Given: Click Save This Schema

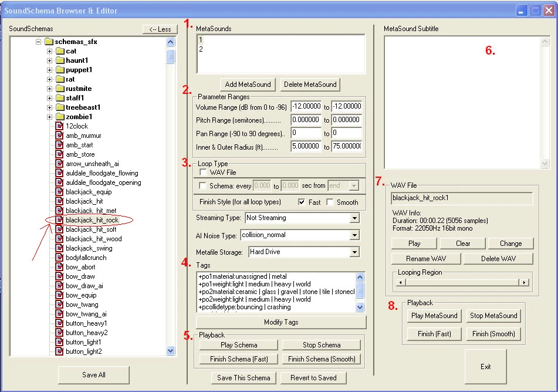Looking at the screenshot, I should (x=244, y=378).
